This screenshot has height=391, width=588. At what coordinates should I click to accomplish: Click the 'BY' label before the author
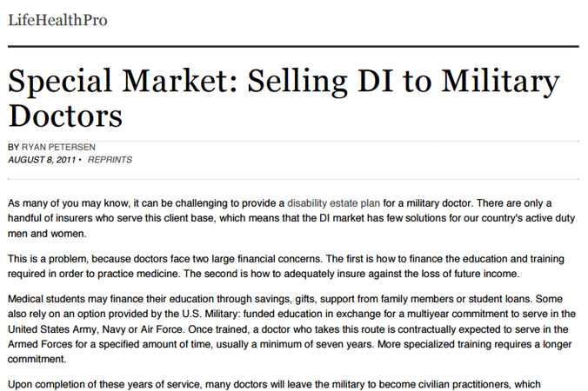coord(13,147)
